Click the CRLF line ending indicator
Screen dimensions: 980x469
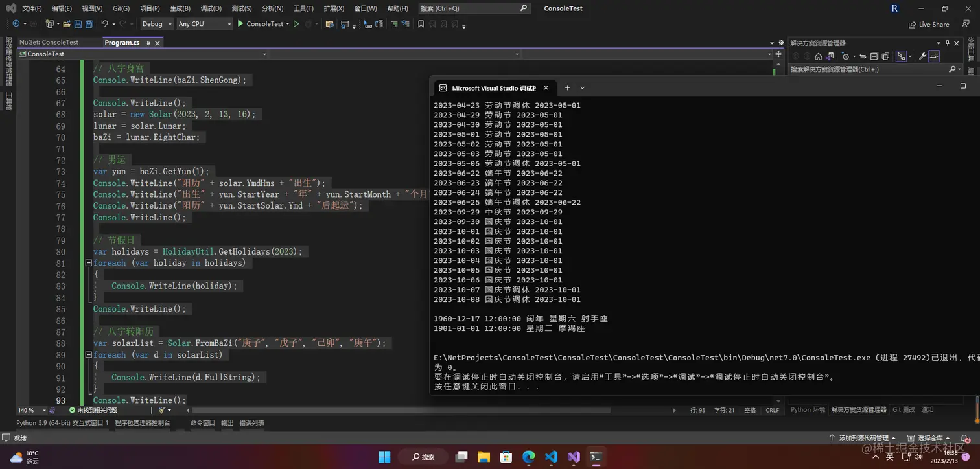(x=772, y=410)
